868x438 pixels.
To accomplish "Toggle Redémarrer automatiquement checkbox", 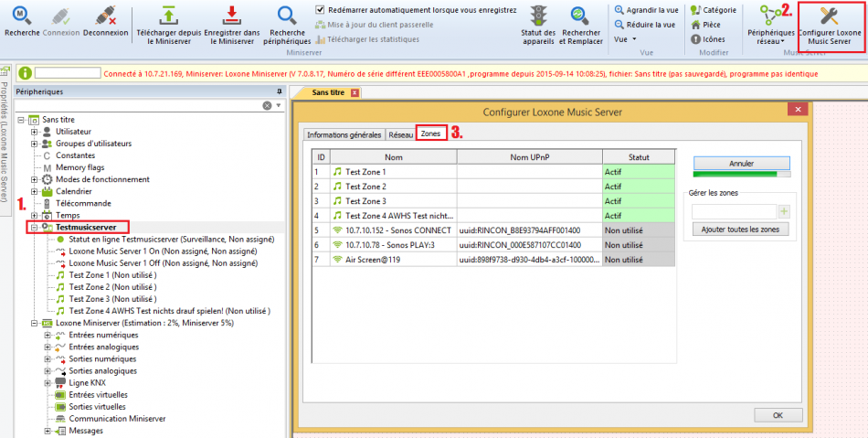I will [x=320, y=10].
